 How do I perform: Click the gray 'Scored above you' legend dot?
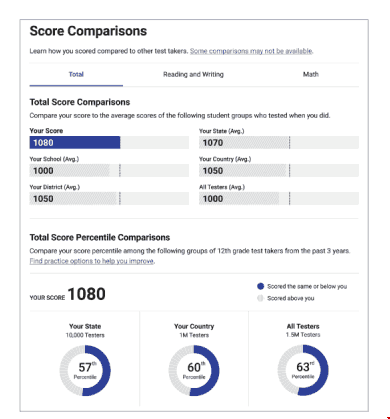pyautogui.click(x=261, y=298)
